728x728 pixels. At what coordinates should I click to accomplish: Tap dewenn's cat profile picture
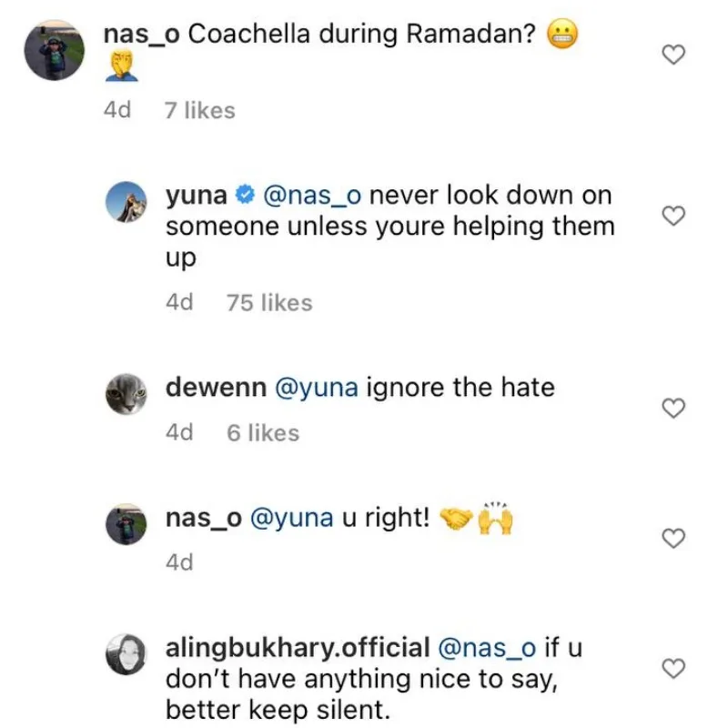(x=126, y=394)
